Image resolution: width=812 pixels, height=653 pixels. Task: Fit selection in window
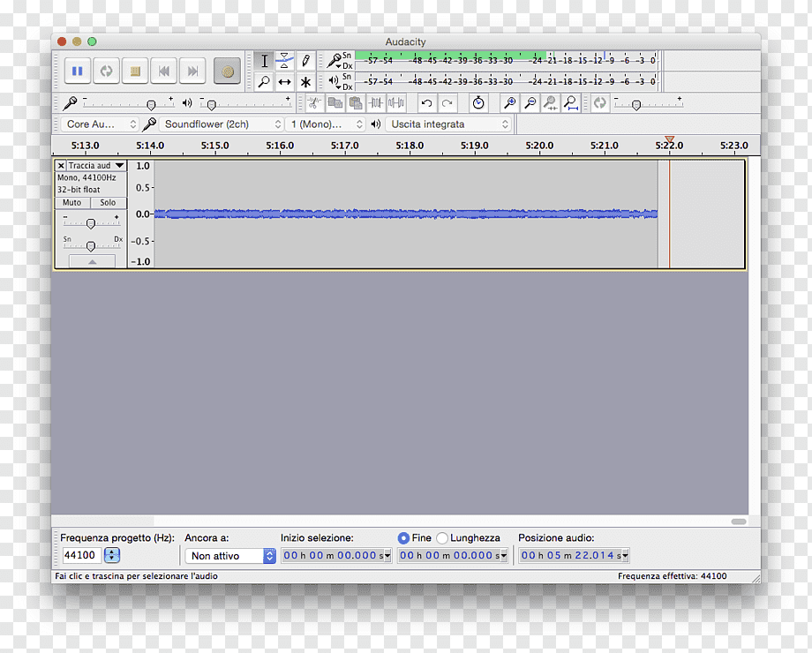point(551,103)
